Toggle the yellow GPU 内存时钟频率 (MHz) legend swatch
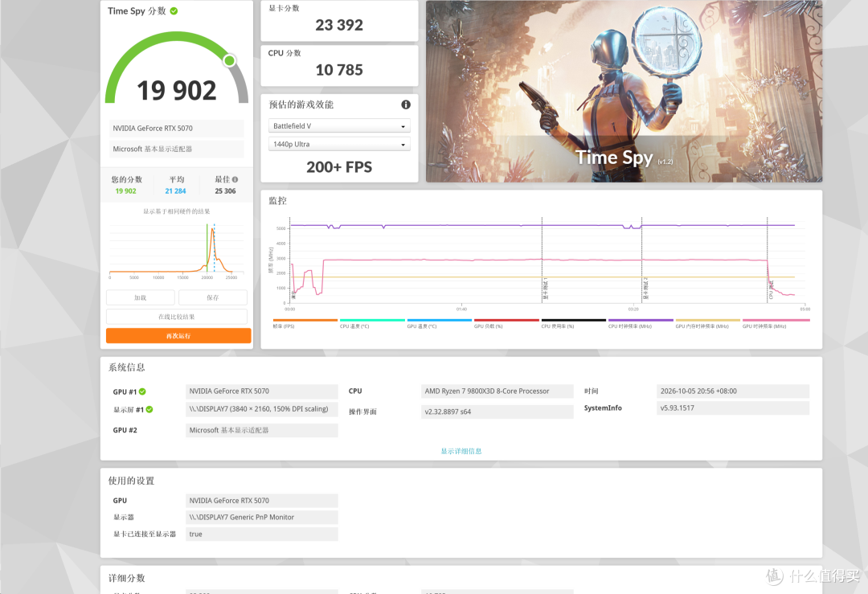 click(x=707, y=320)
